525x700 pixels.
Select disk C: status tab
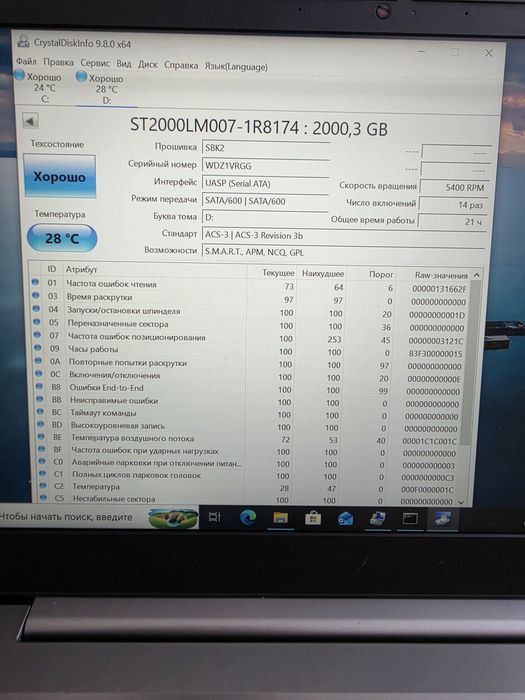(x=39, y=87)
